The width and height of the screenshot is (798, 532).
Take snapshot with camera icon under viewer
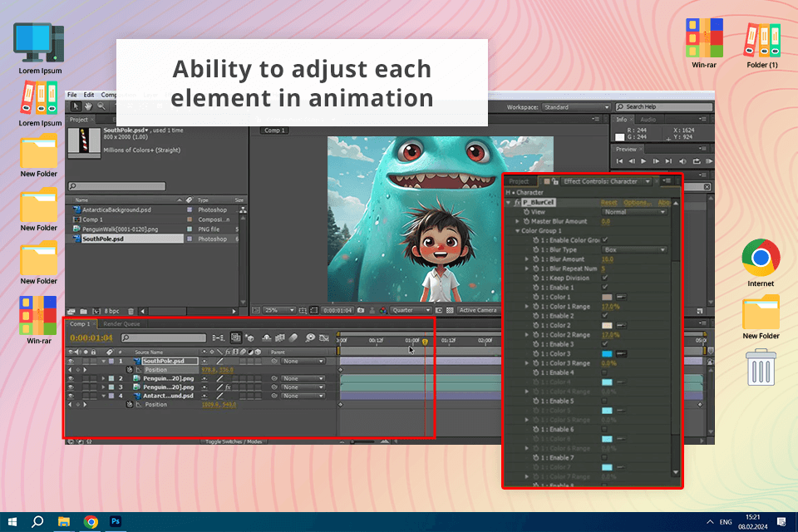point(361,310)
